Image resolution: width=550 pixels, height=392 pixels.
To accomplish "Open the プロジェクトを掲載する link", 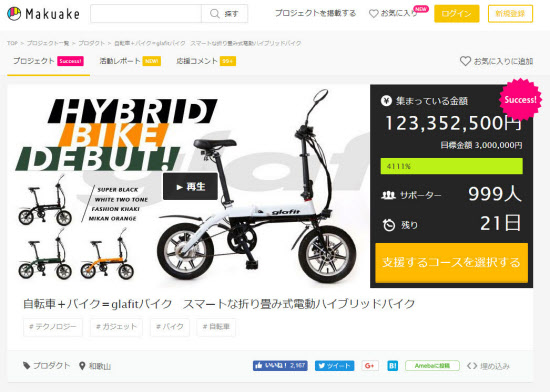I will pyautogui.click(x=315, y=13).
